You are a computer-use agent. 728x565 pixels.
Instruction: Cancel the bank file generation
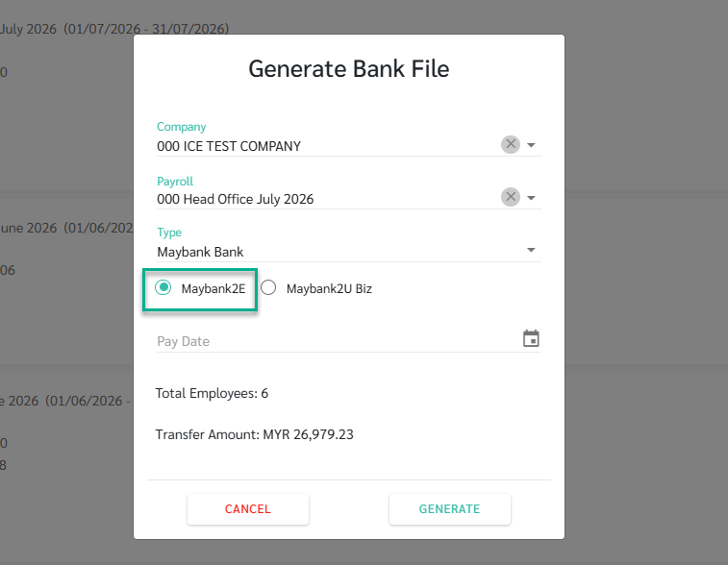coord(248,509)
